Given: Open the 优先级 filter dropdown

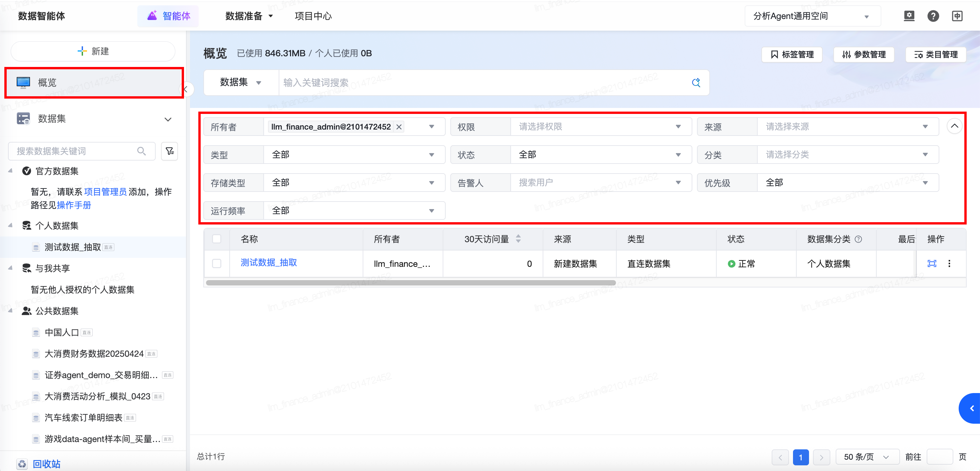Looking at the screenshot, I should (x=848, y=183).
